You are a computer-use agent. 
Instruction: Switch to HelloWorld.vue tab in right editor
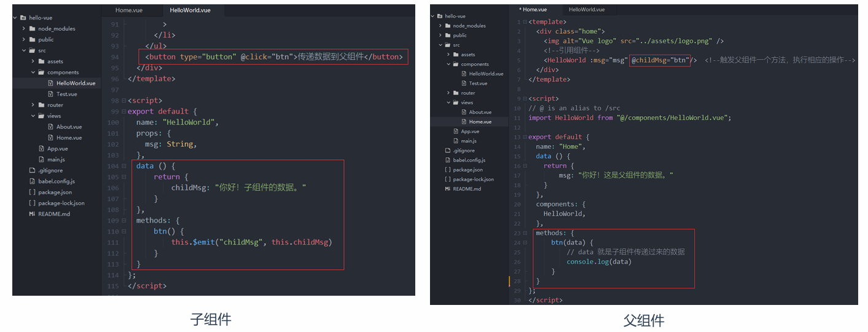click(x=586, y=10)
